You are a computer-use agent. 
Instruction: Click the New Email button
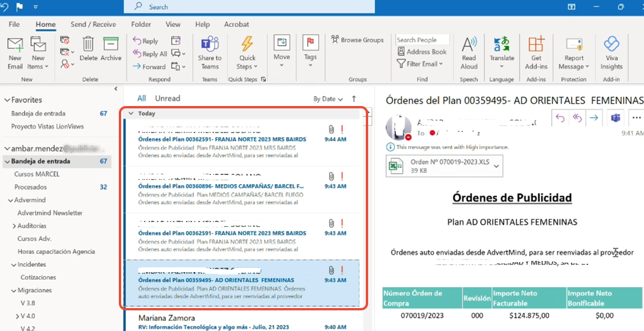15,54
